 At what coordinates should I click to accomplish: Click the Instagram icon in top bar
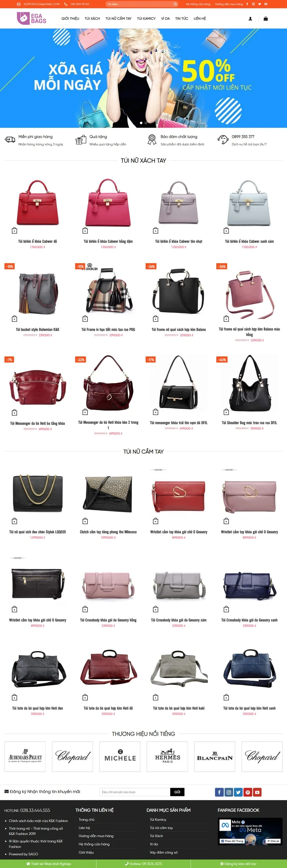tap(253, 4)
